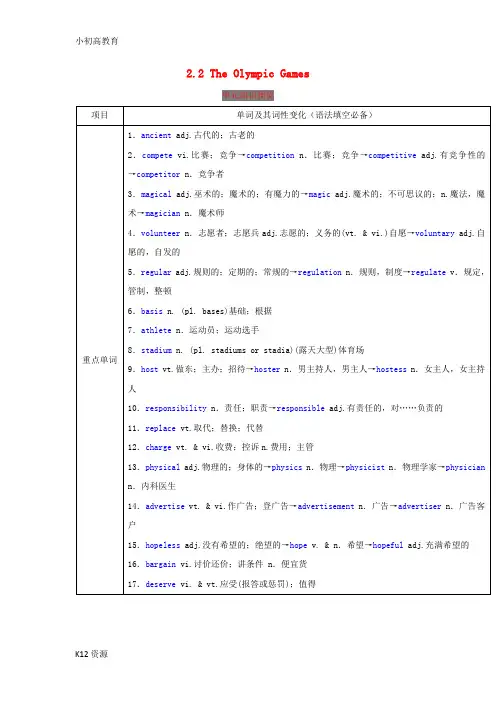This screenshot has width=496, height=702.
Task: Click the '重点单词' row label cell
Action: 100,360
